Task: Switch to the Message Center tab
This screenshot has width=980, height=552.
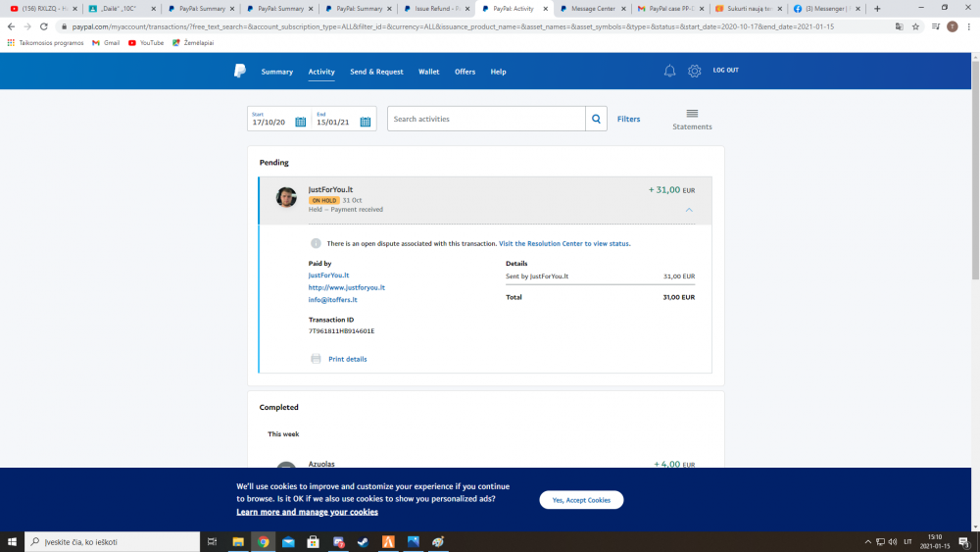Action: click(592, 9)
